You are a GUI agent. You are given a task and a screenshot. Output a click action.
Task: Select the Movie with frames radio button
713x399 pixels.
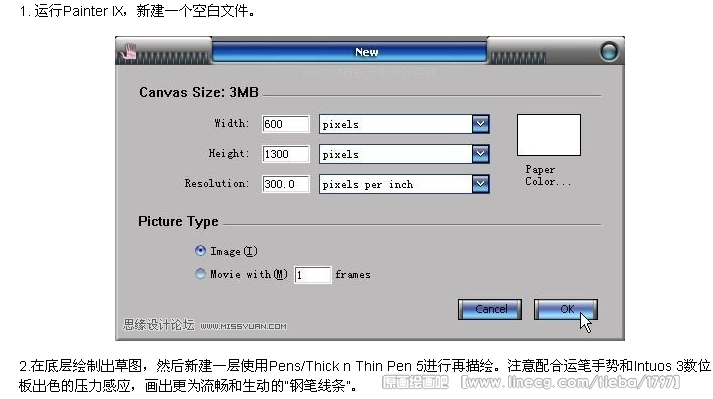200,273
